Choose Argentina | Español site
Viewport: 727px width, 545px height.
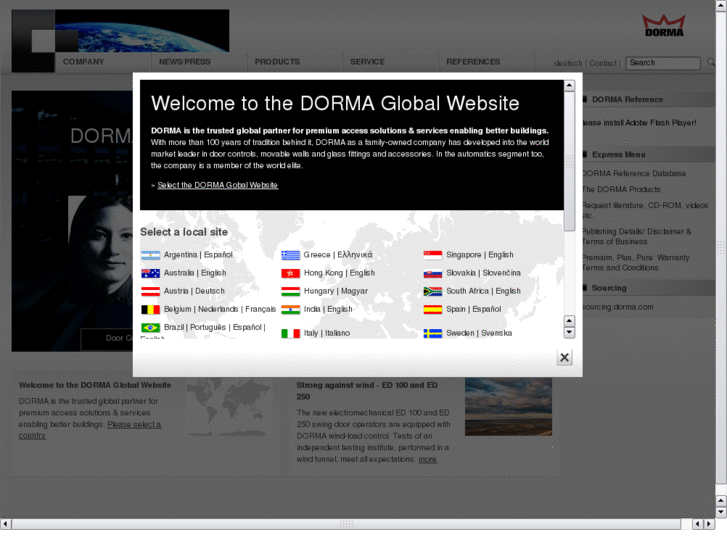click(198, 255)
